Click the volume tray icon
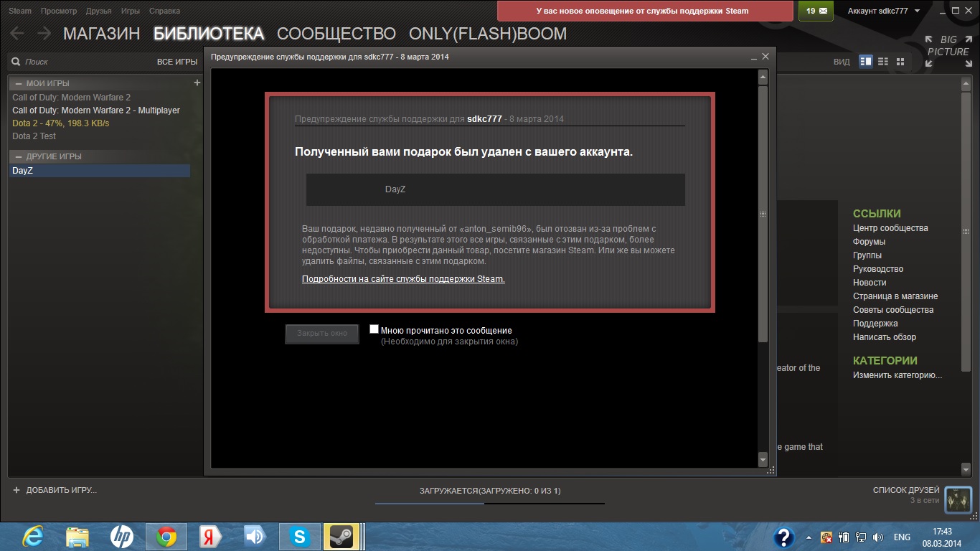980x551 pixels. [877, 537]
